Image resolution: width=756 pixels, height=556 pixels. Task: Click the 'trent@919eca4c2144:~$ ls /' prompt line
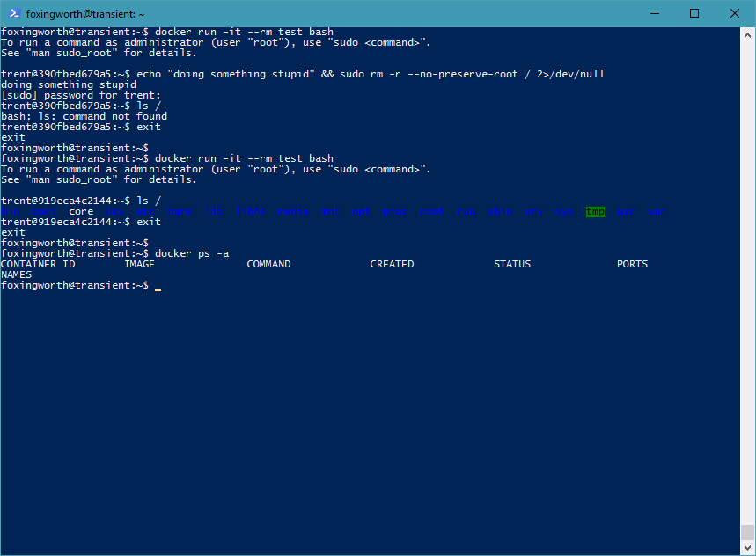(x=81, y=201)
